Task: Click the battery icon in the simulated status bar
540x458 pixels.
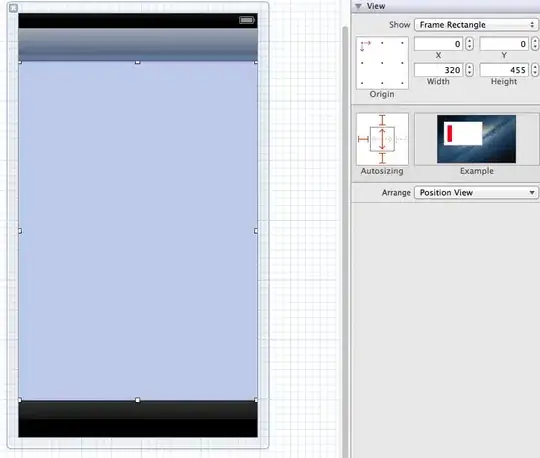Action: click(x=247, y=20)
